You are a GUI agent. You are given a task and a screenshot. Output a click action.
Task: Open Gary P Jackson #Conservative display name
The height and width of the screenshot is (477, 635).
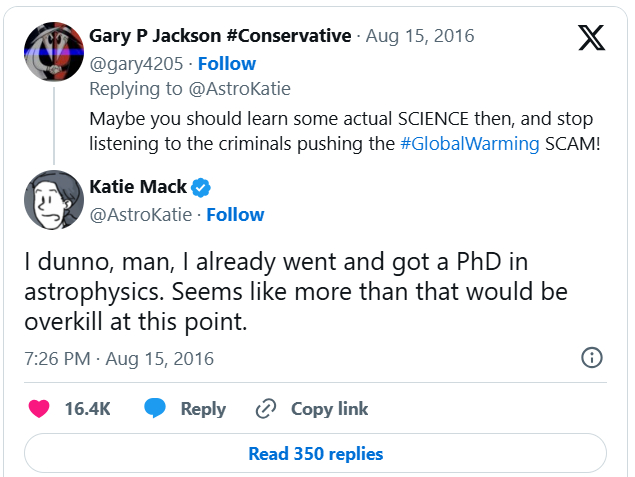[220, 36]
